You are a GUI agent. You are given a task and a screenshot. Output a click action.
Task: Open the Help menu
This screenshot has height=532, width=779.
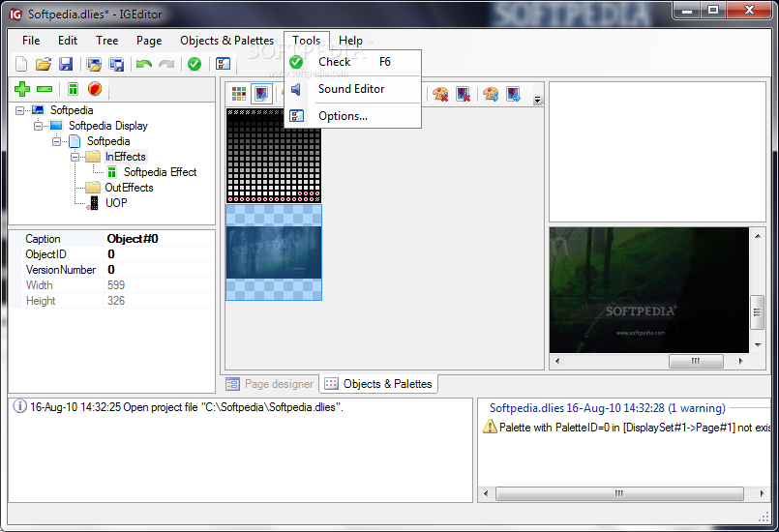tap(350, 41)
